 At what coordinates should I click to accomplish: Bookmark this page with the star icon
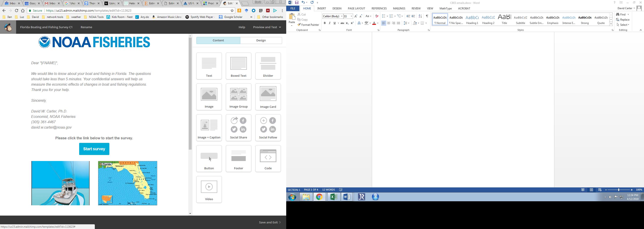pos(232,11)
